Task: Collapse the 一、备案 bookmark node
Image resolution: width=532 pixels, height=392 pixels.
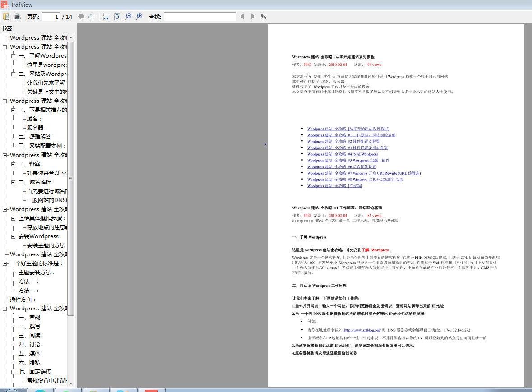Action: pos(13,164)
